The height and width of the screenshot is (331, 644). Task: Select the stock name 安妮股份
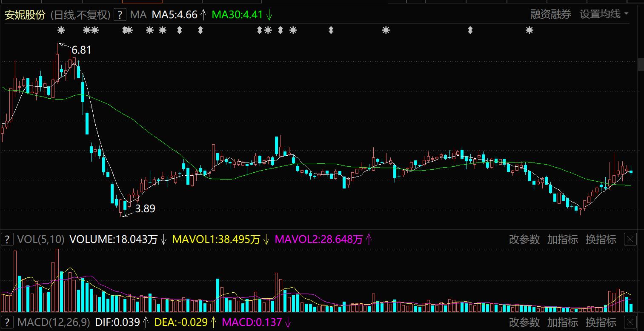click(25, 15)
